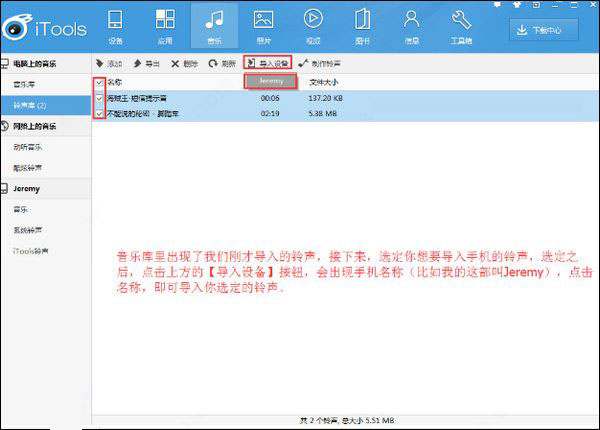
Task: Select the 海贼王-短信提示音 ringtone name
Action: (x=137, y=98)
